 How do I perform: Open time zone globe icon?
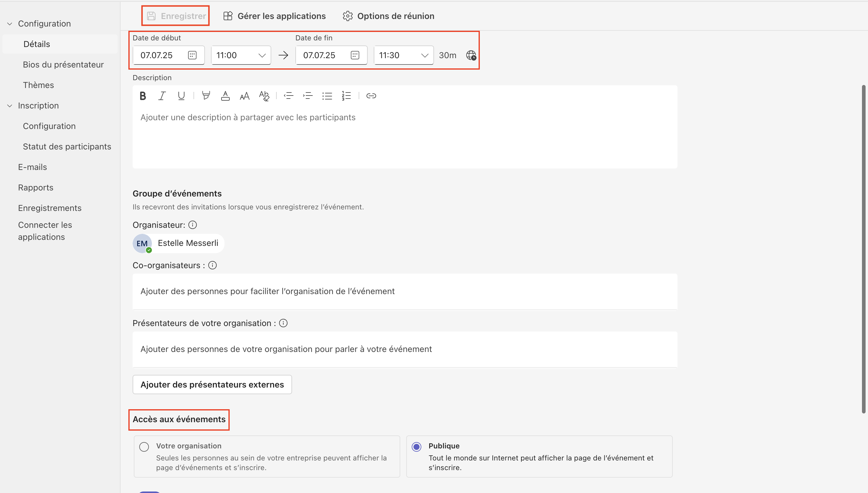pos(471,55)
